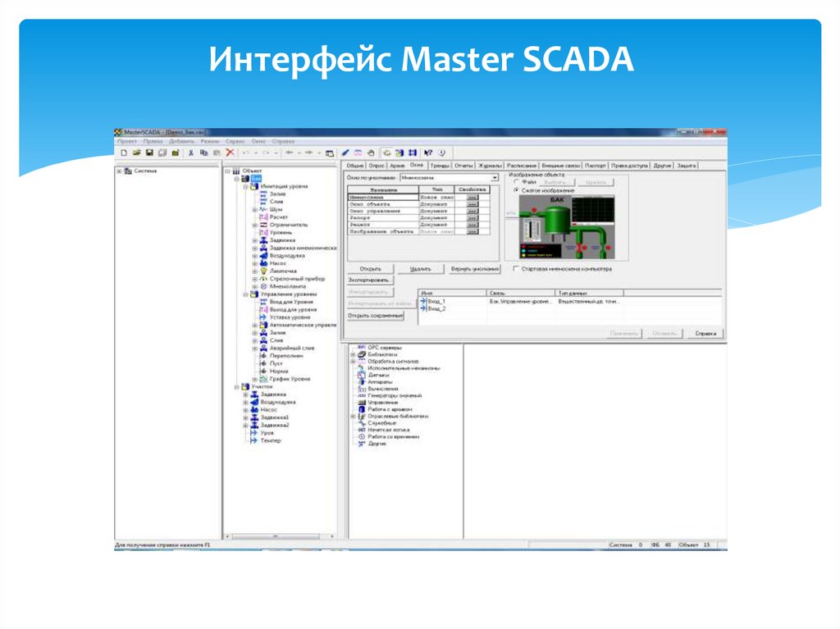This screenshot has height=629, width=840.
Task: Select Сжатое изображение radio button
Action: tap(517, 190)
